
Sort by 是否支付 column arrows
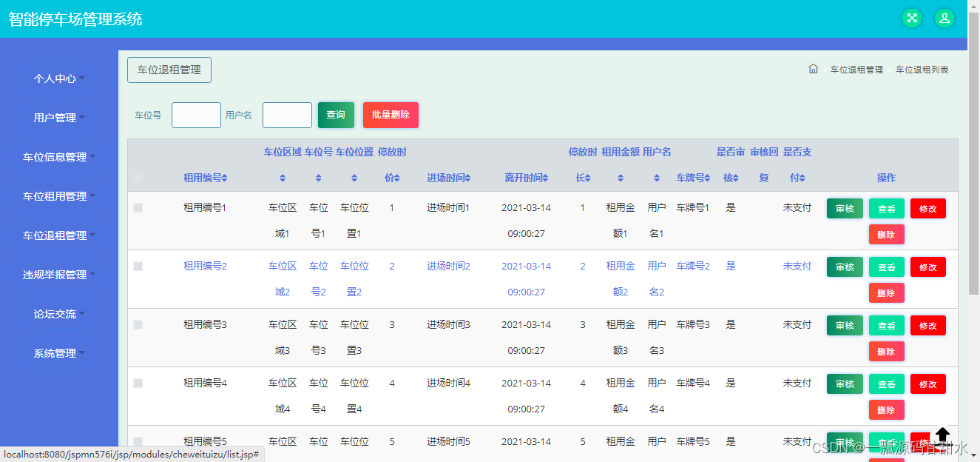[802, 178]
